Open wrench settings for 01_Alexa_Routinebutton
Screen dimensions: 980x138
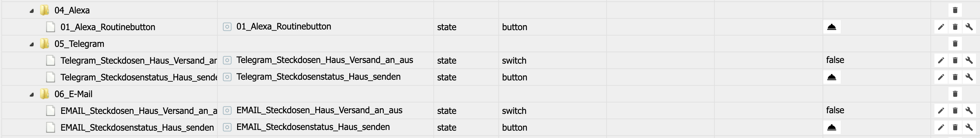969,27
